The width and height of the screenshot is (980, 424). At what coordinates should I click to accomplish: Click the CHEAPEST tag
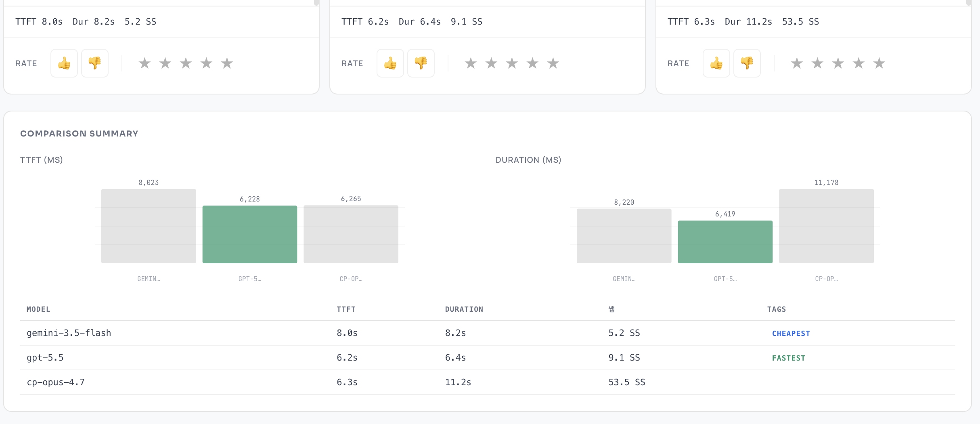[x=791, y=334]
